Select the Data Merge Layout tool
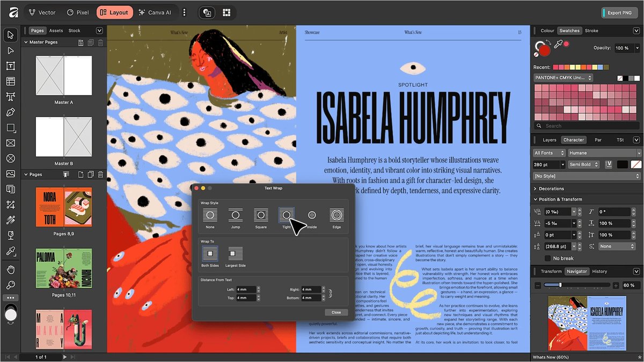The width and height of the screenshot is (644, 362). (10, 189)
